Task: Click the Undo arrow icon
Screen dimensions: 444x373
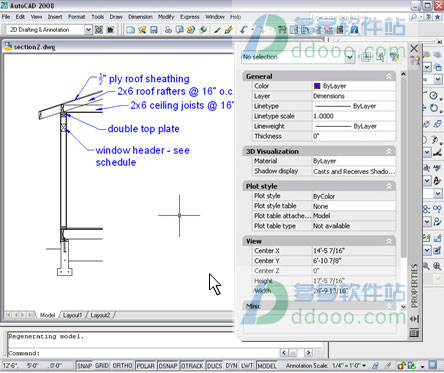Action: (x=243, y=30)
